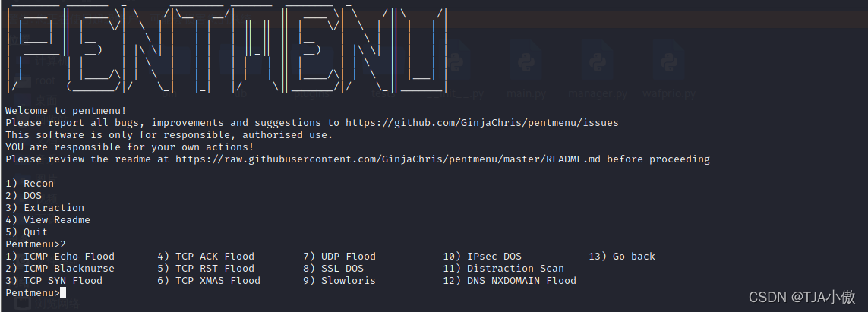Click the '2) DOS' menu option

tap(24, 195)
